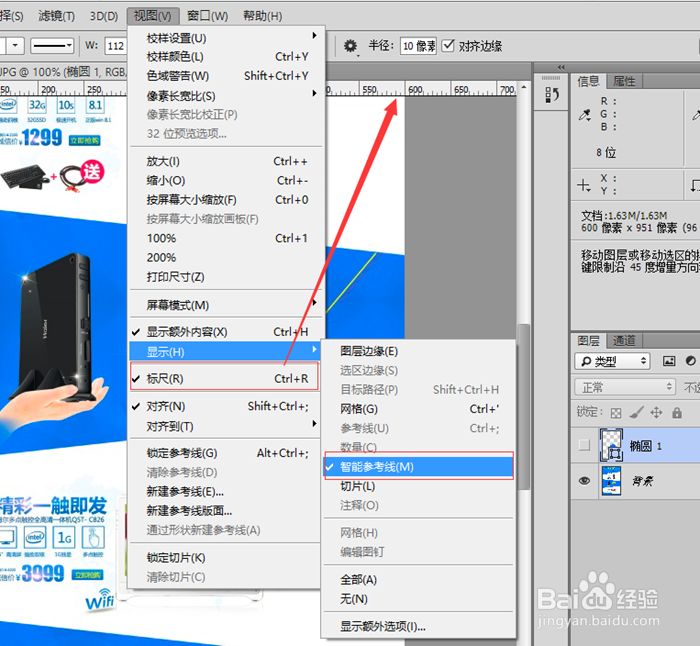The height and width of the screenshot is (646, 700).
Task: Select the pixel layer filter icon
Action: [x=669, y=361]
